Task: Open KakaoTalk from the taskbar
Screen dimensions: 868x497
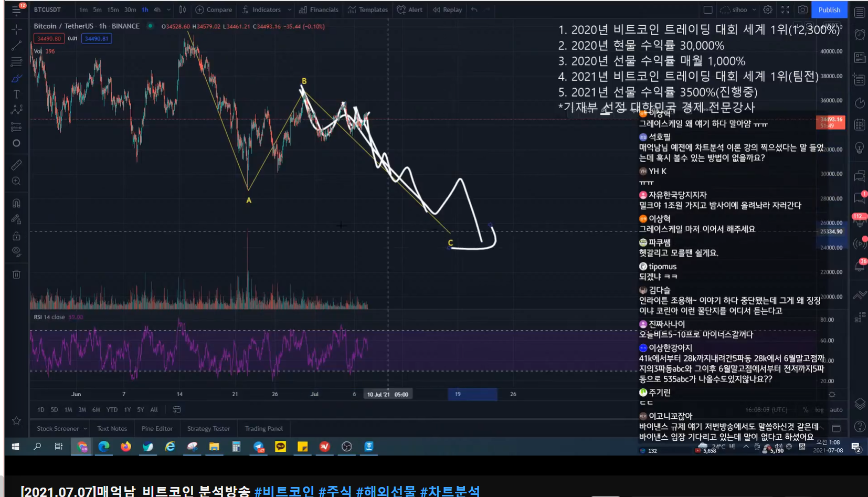Action: click(281, 447)
